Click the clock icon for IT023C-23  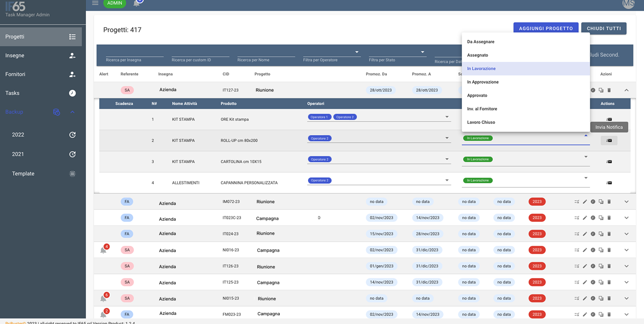tap(593, 218)
